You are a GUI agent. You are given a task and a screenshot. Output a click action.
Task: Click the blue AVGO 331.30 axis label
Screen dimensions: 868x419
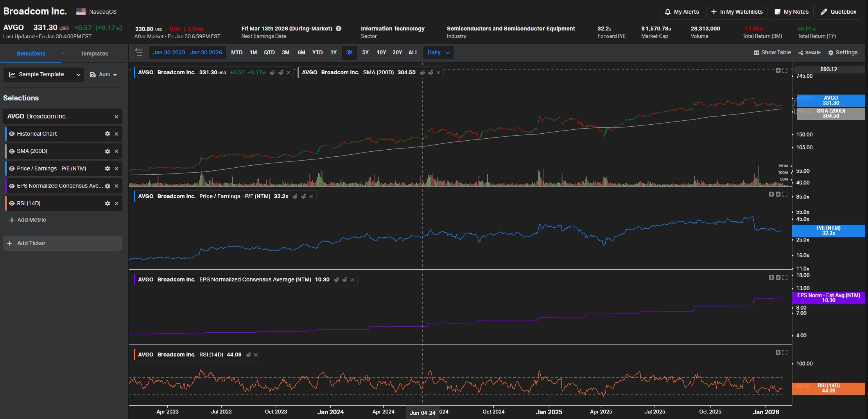[x=831, y=100]
